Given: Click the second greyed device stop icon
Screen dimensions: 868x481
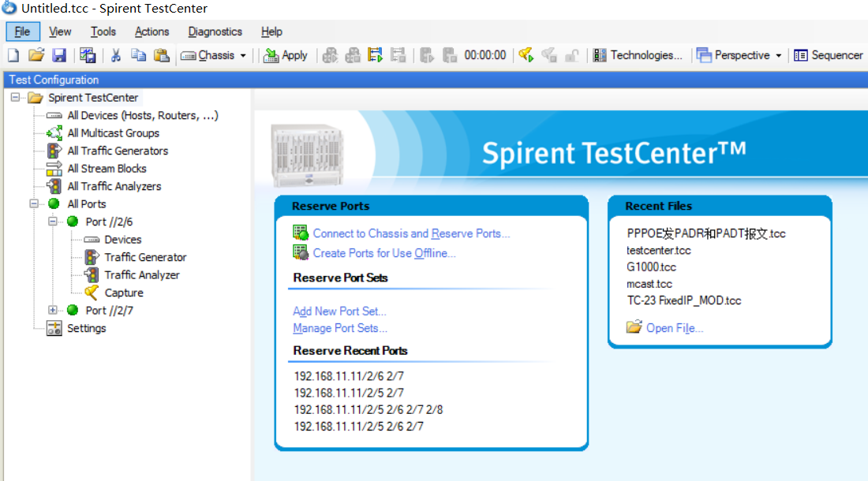Looking at the screenshot, I should 353,55.
